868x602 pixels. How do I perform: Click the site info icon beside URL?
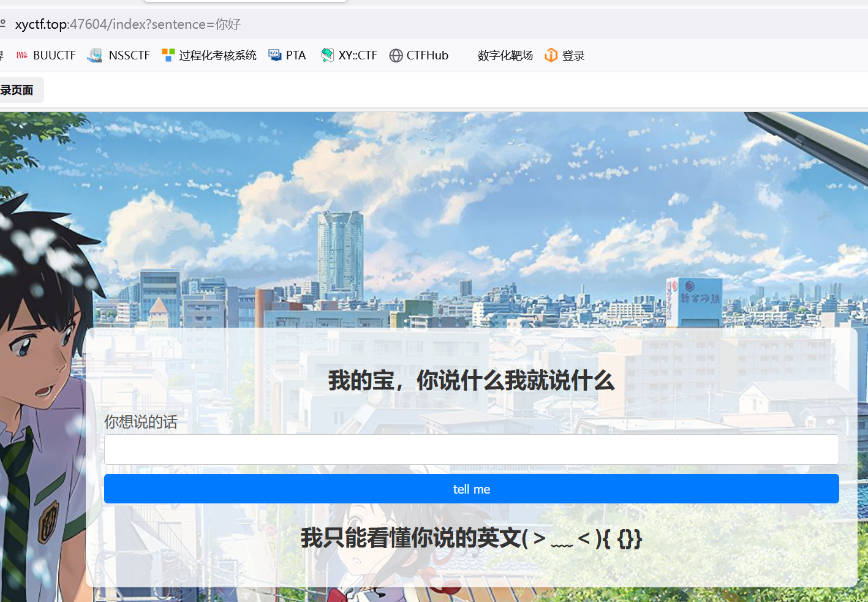pyautogui.click(x=3, y=24)
